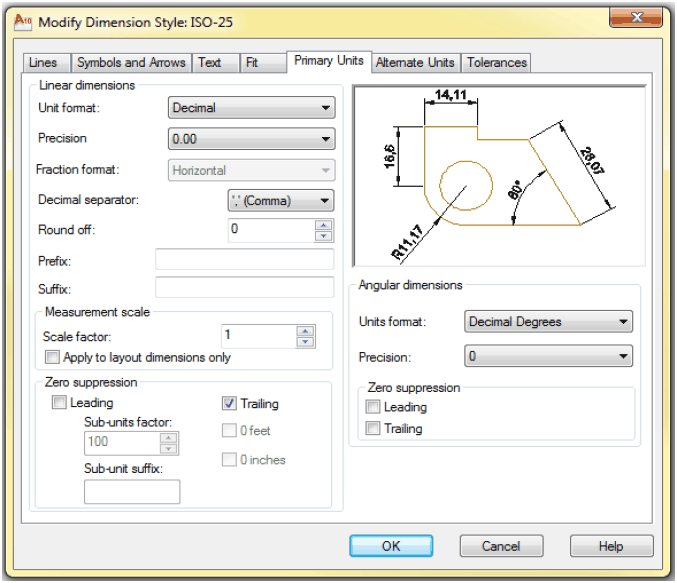Viewport: 677px width, 583px height.
Task: Click the OK button
Action: (391, 546)
